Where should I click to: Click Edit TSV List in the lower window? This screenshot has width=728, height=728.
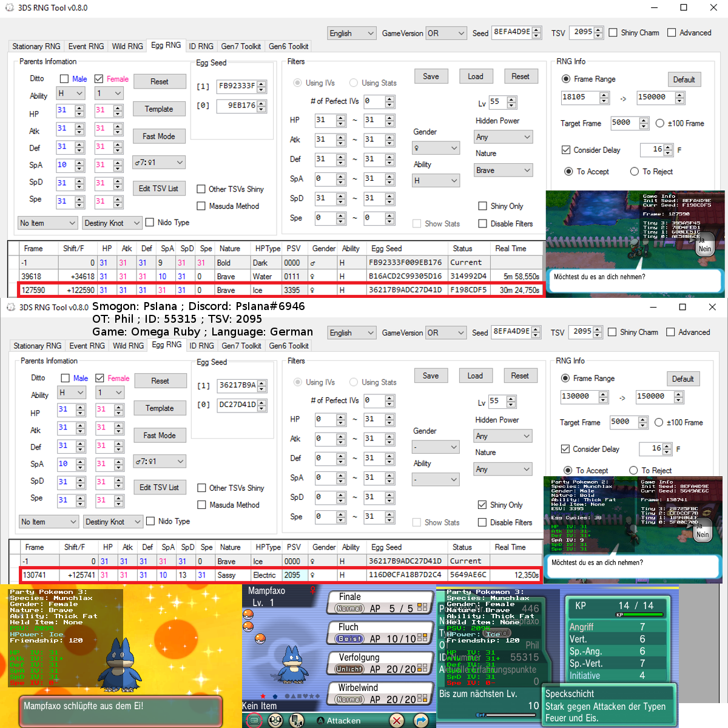point(159,487)
